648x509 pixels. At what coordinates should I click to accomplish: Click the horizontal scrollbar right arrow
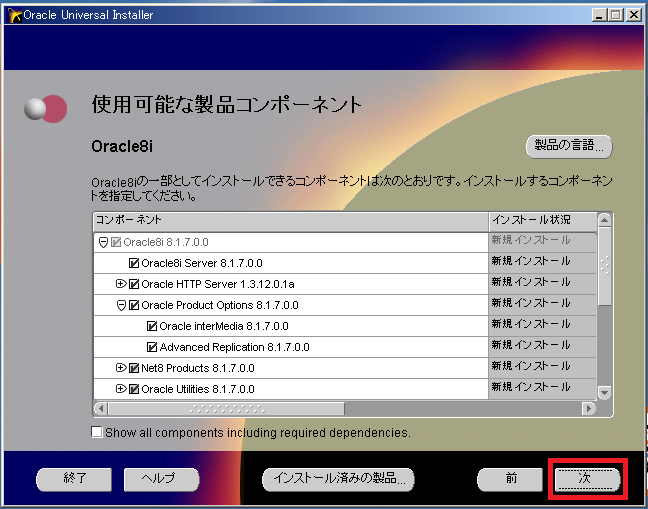coord(589,409)
